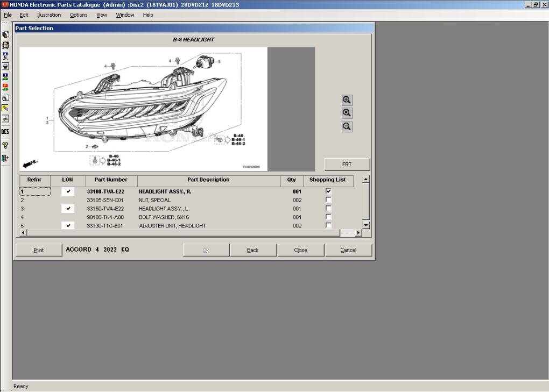
Task: Click parts list scroll down arrow
Action: pos(365,225)
